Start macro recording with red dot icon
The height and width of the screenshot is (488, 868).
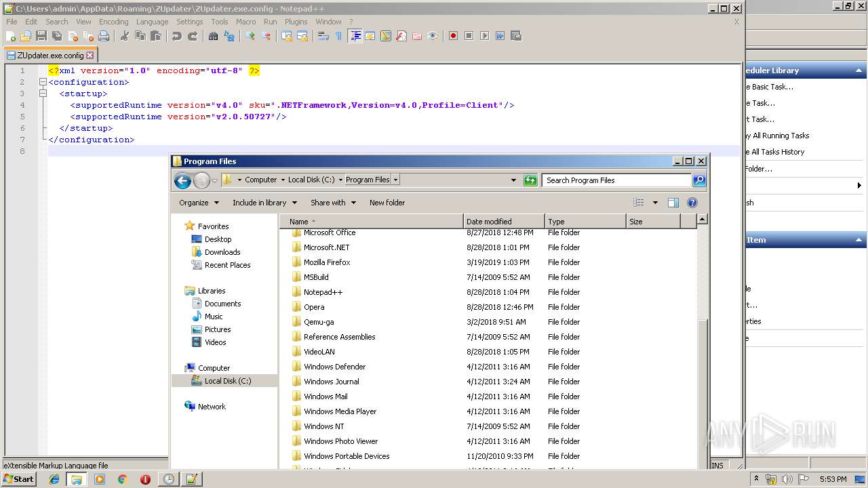453,36
